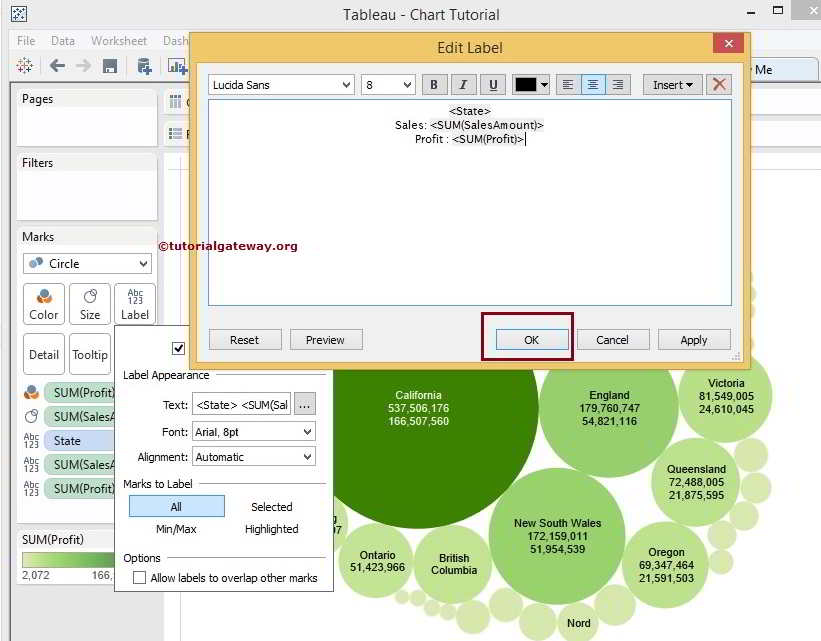Click the Oregon bubble
The height and width of the screenshot is (641, 821).
pos(665,565)
